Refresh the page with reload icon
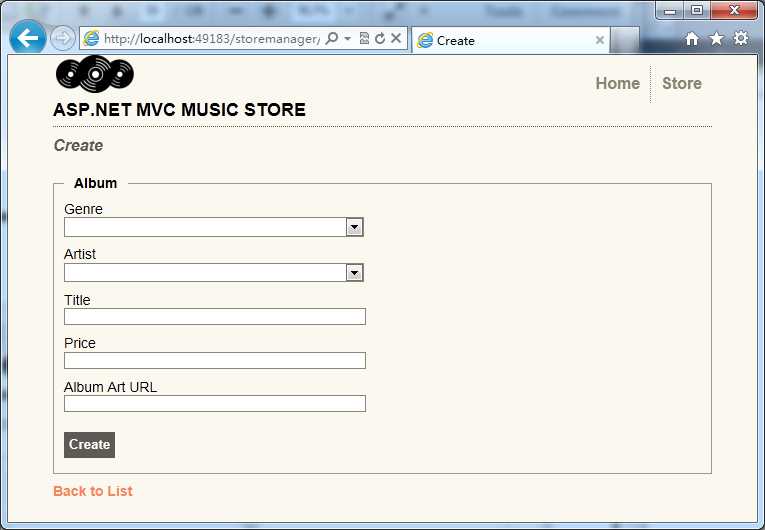Screen dimensions: 765x530 tap(380, 38)
